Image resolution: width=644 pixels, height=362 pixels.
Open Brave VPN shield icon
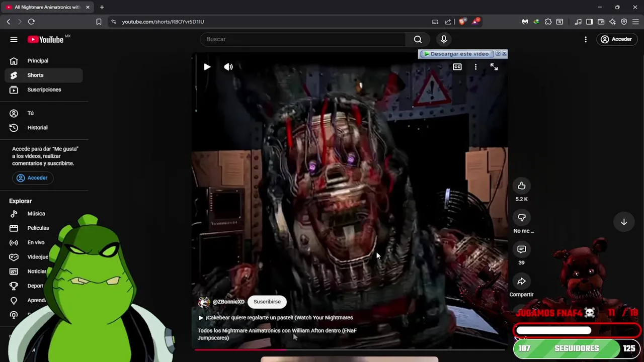(x=624, y=22)
